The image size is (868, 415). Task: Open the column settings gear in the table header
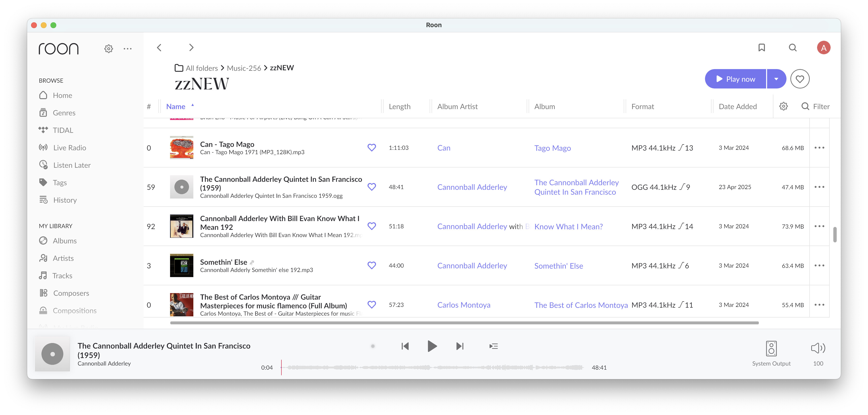783,106
